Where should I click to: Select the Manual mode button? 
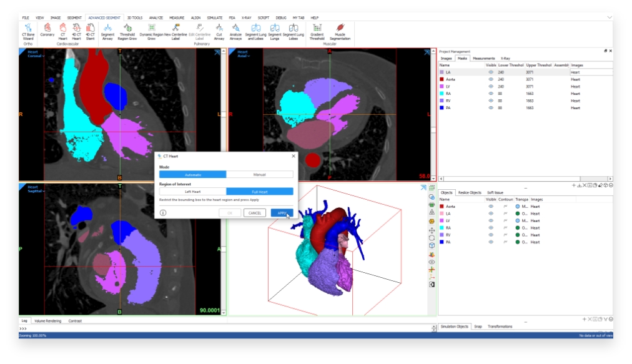pos(259,175)
